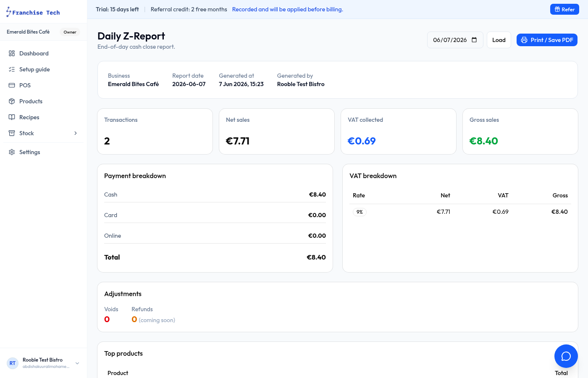
Task: Click the Load button
Action: (x=499, y=40)
